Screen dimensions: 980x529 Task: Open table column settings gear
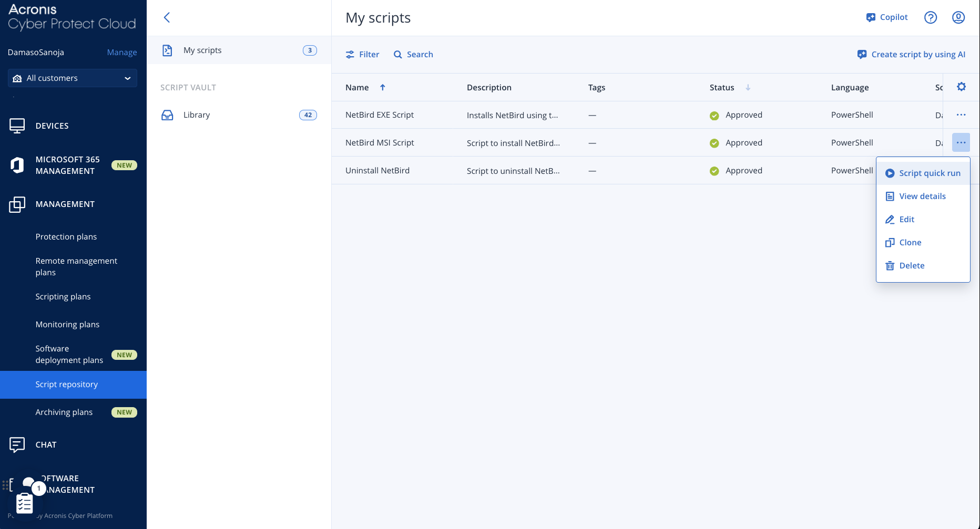tap(961, 87)
